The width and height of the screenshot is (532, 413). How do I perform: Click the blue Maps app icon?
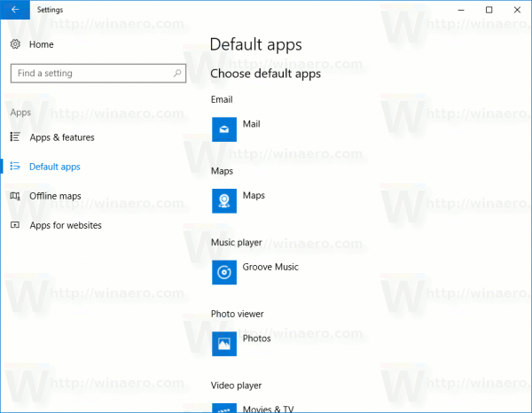(x=225, y=200)
